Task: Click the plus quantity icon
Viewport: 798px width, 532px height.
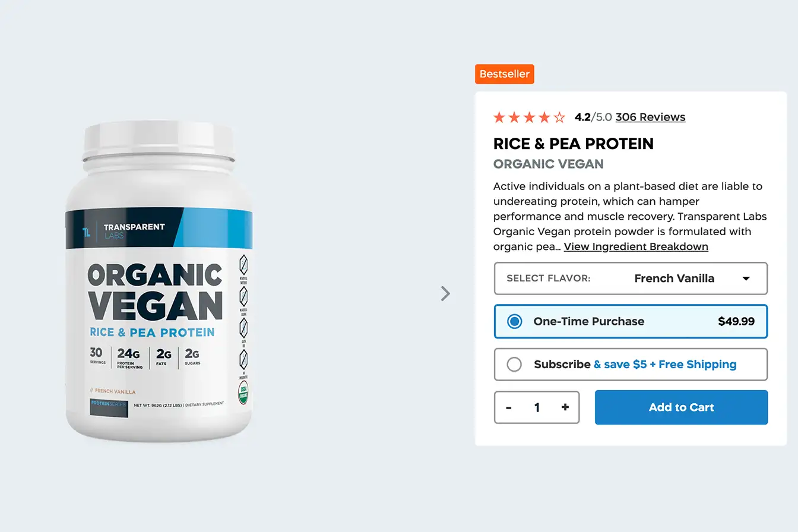Action: (565, 407)
